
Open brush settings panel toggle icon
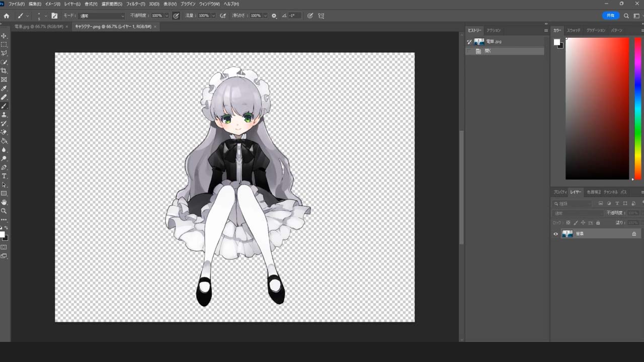54,16
